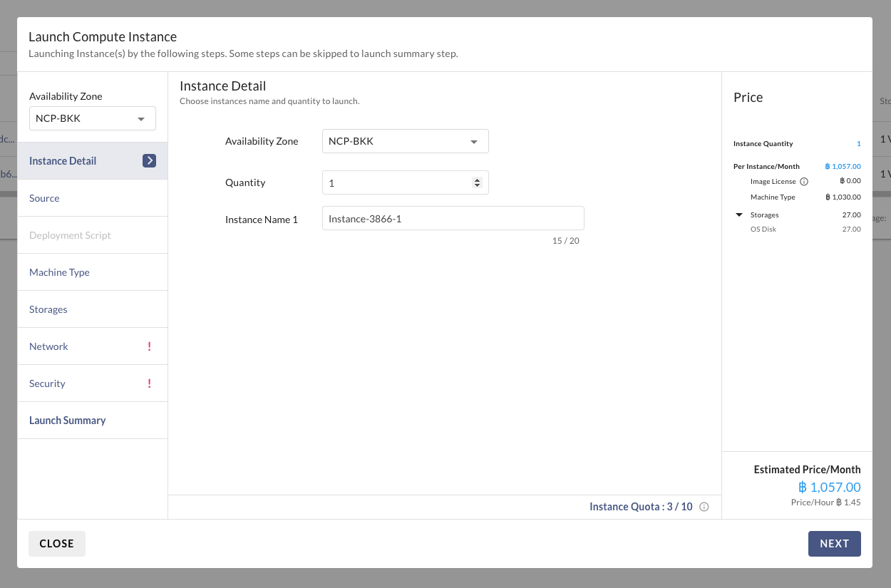
Task: Select the Network step
Action: [x=48, y=346]
